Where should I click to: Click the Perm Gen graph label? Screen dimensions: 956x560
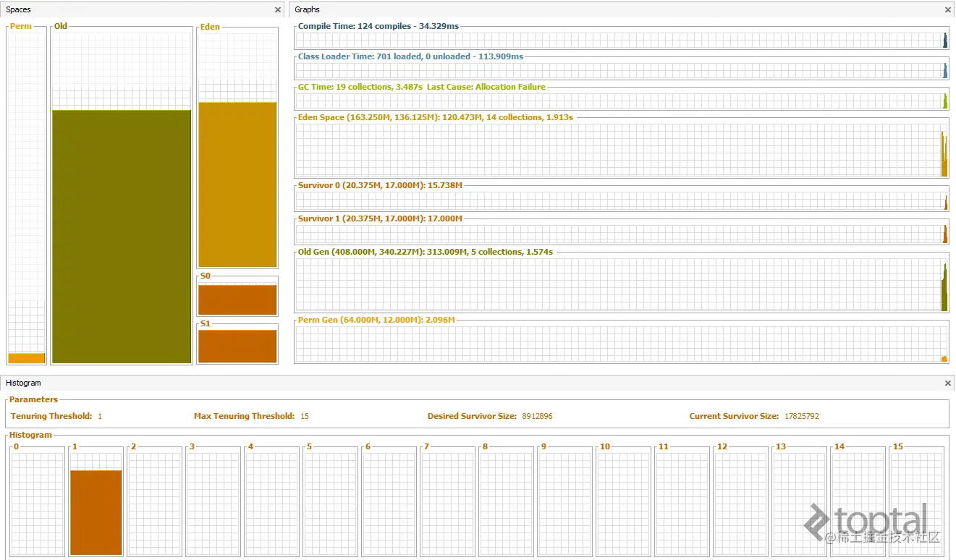tap(376, 320)
